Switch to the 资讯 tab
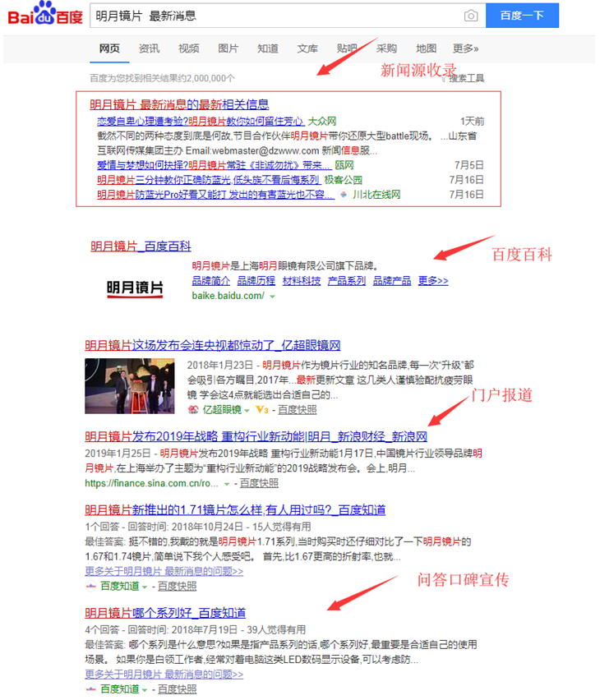600x700 pixels. point(150,48)
